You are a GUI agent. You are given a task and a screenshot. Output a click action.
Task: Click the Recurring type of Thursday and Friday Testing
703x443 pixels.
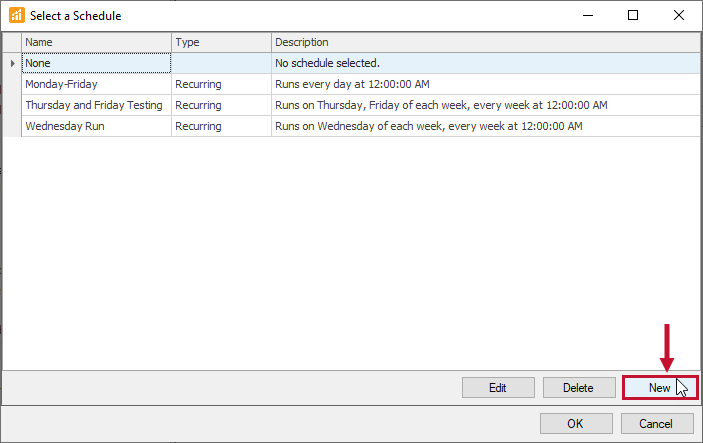click(221, 105)
